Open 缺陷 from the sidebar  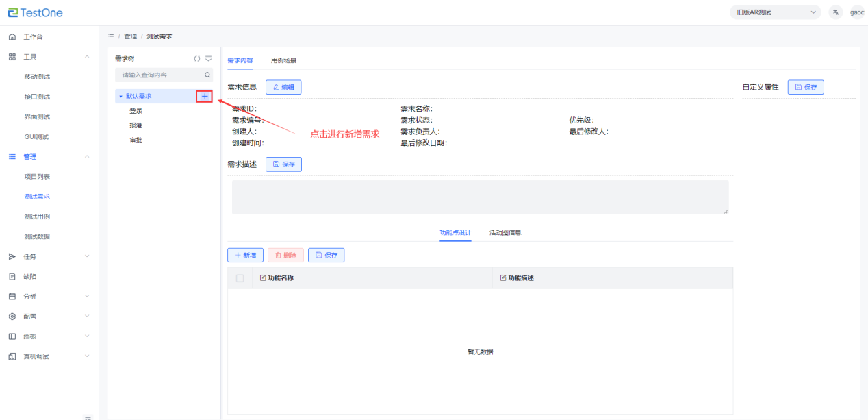[x=30, y=277]
